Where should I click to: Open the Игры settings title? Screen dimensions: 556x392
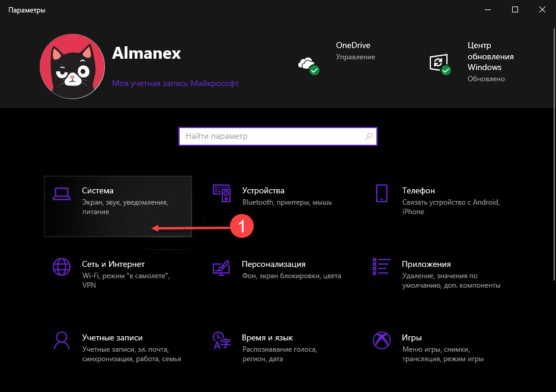(x=412, y=337)
